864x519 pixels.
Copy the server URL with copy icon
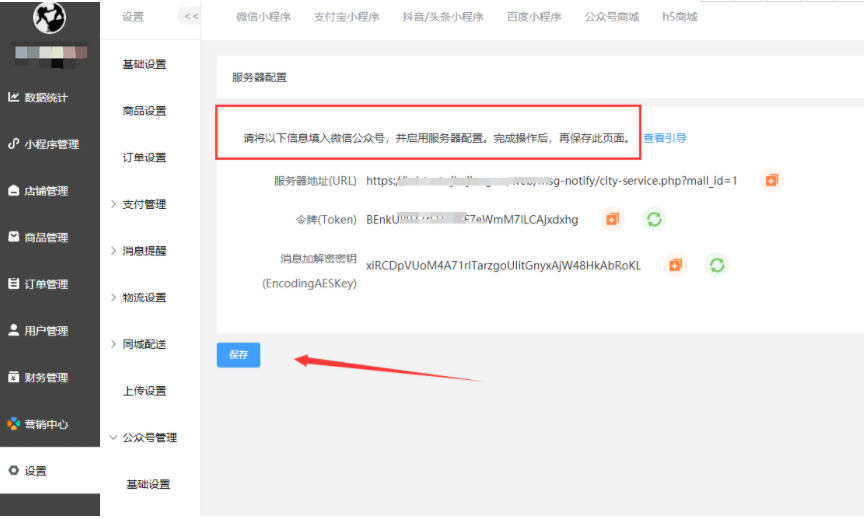click(771, 180)
